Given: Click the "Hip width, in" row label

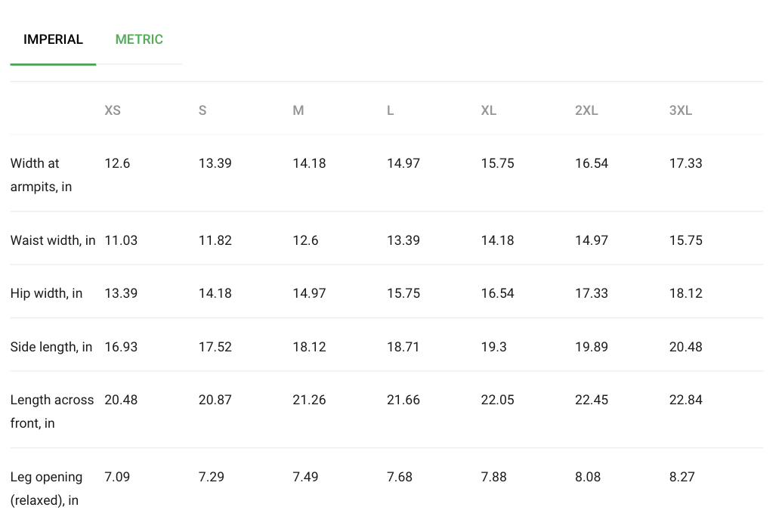Looking at the screenshot, I should pos(46,293).
